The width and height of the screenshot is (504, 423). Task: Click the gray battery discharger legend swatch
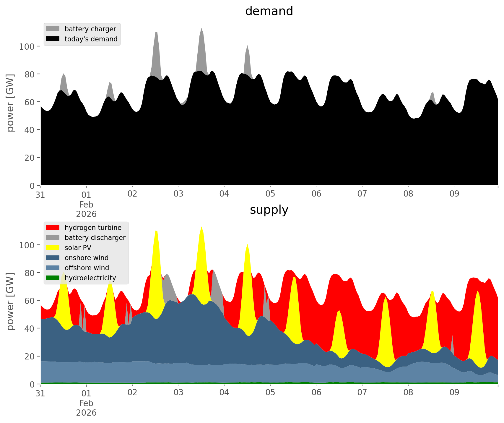click(53, 237)
